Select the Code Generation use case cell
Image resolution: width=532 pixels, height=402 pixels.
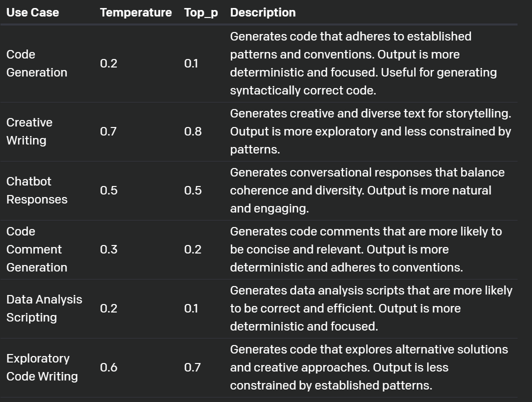[36, 63]
